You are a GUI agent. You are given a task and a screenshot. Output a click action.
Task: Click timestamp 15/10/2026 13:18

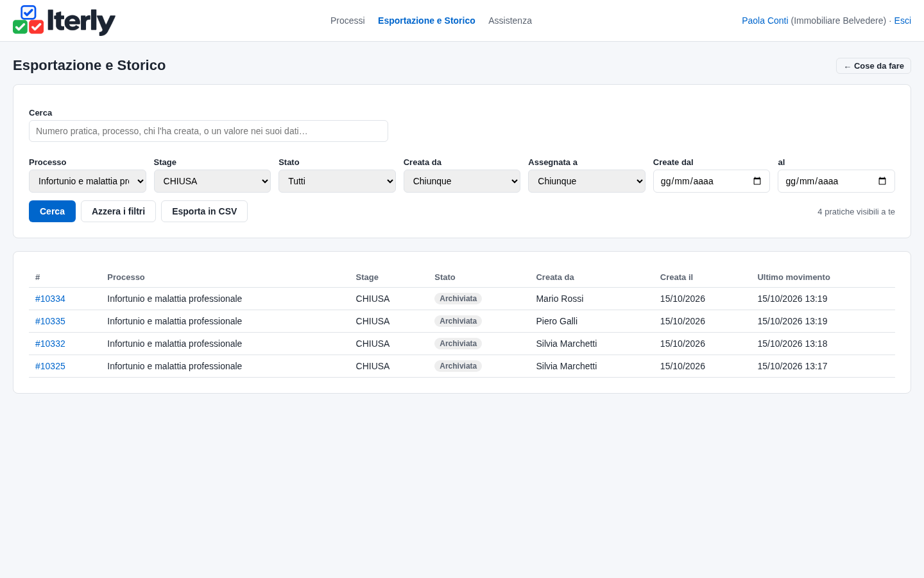(x=792, y=344)
